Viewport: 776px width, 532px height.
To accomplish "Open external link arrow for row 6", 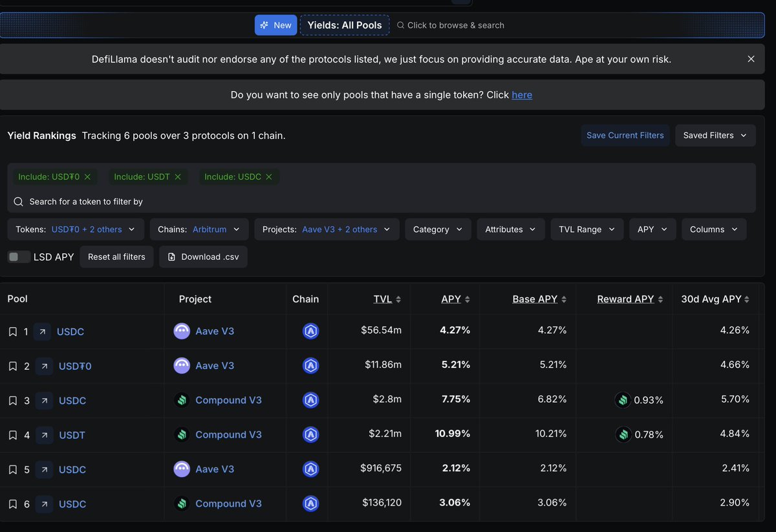I will (44, 504).
